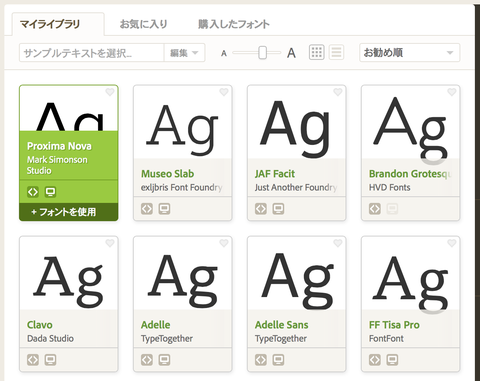The image size is (480, 381).
Task: Open the Brandon Grotesque font link
Action: tap(410, 174)
